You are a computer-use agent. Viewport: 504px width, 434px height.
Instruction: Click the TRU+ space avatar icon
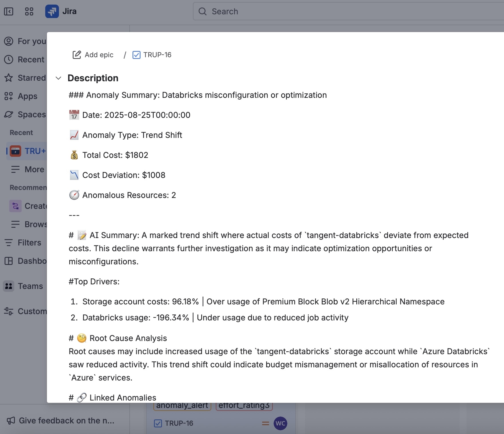(15, 151)
